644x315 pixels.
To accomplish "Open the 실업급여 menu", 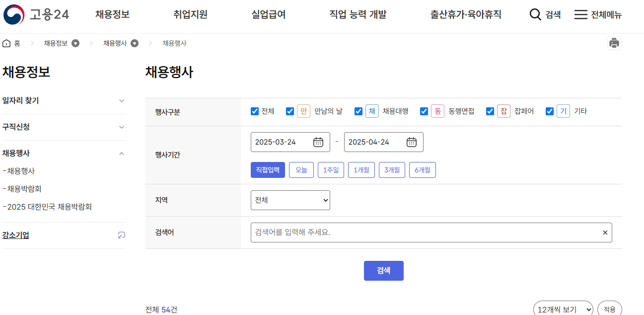I will click(268, 14).
